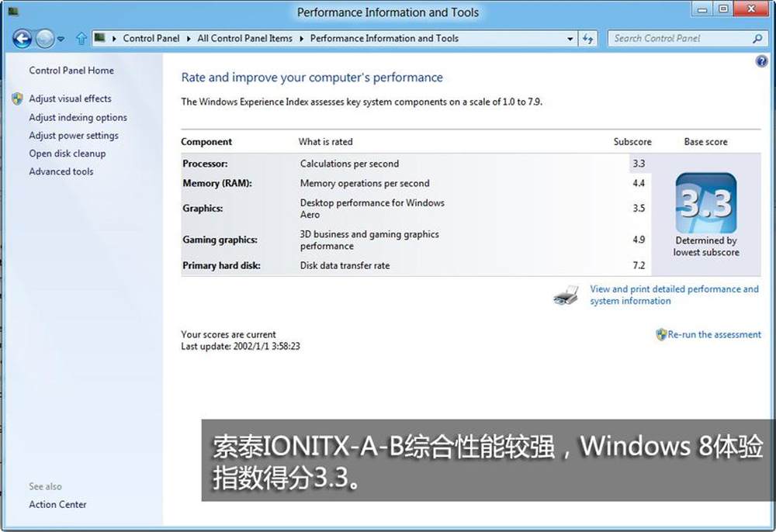Click the Back navigation arrow
Screen dimensions: 776x532
[22, 38]
